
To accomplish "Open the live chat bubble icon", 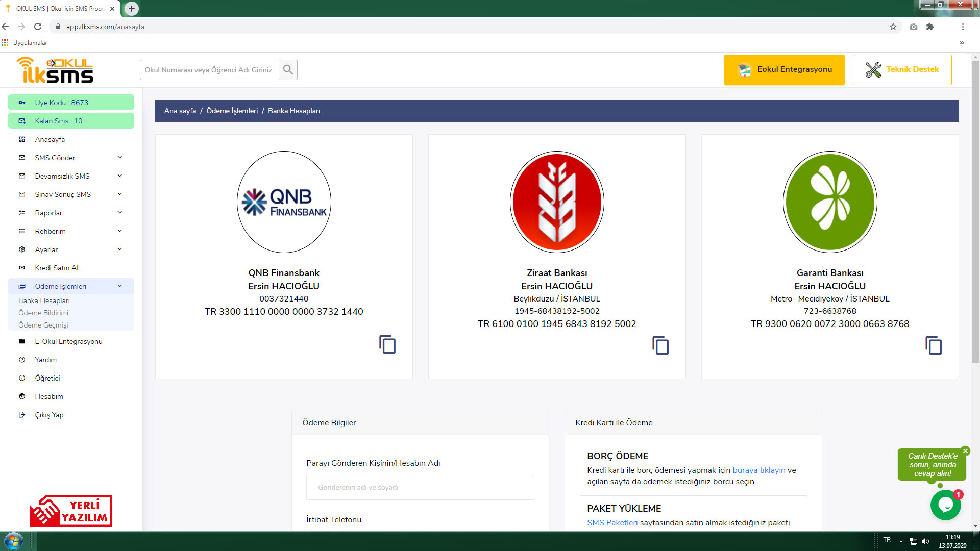I will click(x=946, y=505).
